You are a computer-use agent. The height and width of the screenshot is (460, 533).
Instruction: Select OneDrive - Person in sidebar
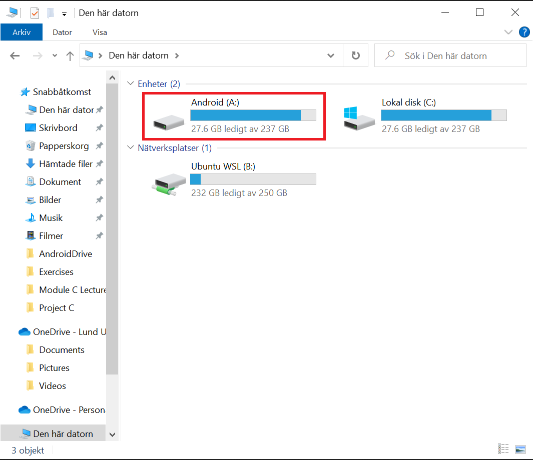point(62,410)
